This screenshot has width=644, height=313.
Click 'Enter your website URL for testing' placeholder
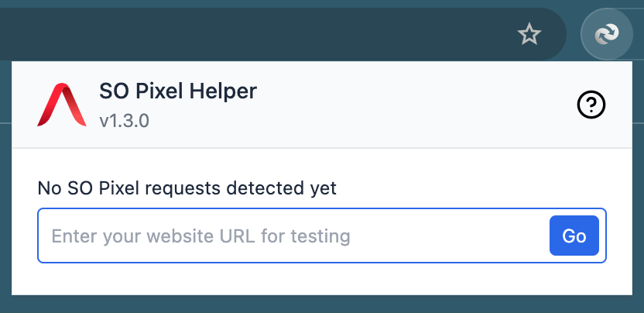tap(200, 236)
